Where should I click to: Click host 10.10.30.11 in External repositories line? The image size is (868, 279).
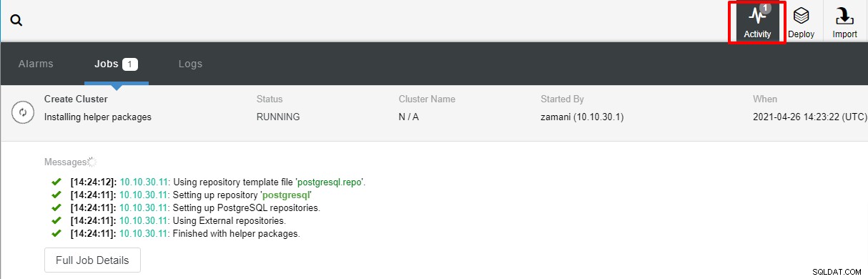tap(144, 220)
